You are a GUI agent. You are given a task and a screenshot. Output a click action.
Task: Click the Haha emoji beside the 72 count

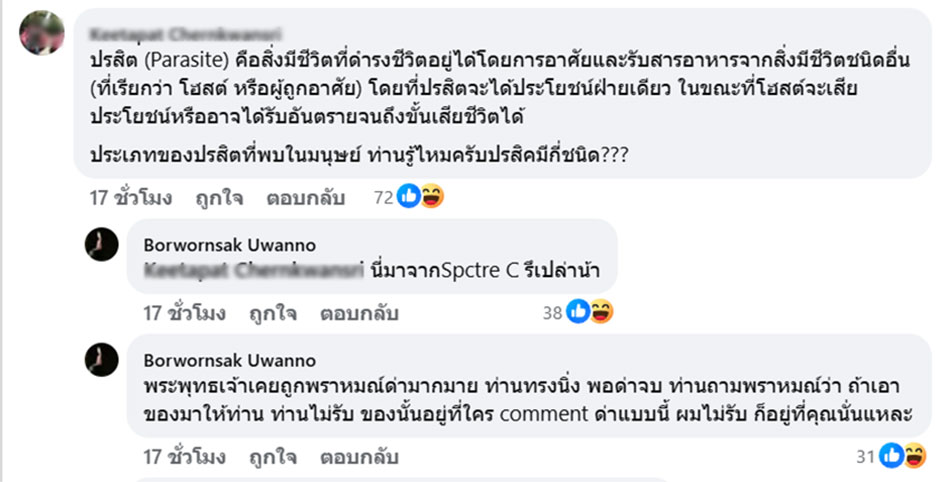coord(431,197)
